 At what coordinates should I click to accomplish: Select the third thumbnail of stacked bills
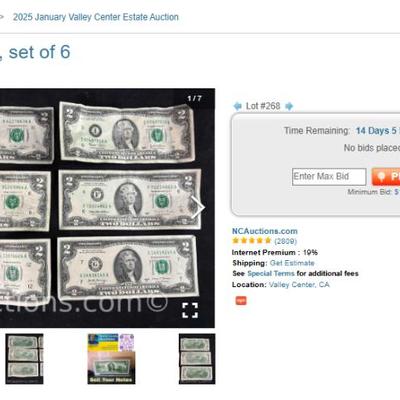click(197, 359)
